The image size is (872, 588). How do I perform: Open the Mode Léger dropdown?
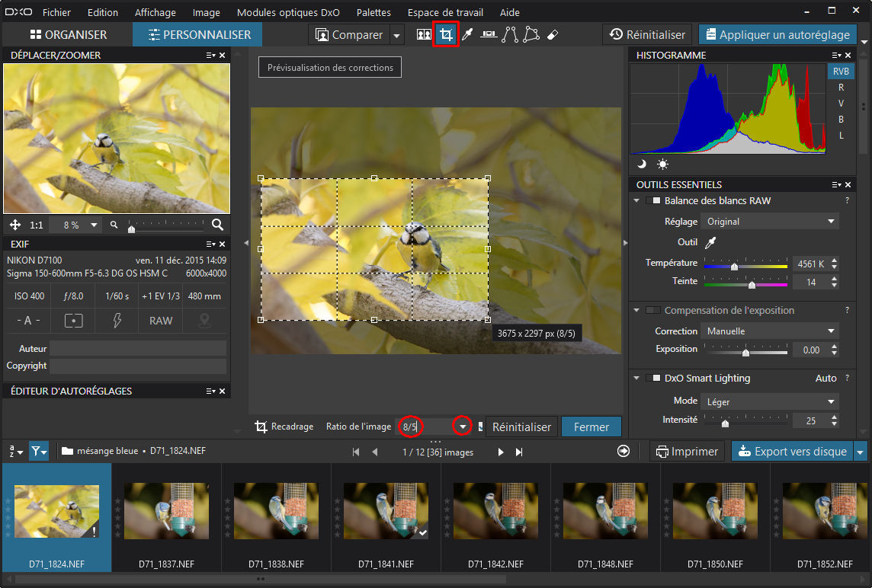(770, 401)
